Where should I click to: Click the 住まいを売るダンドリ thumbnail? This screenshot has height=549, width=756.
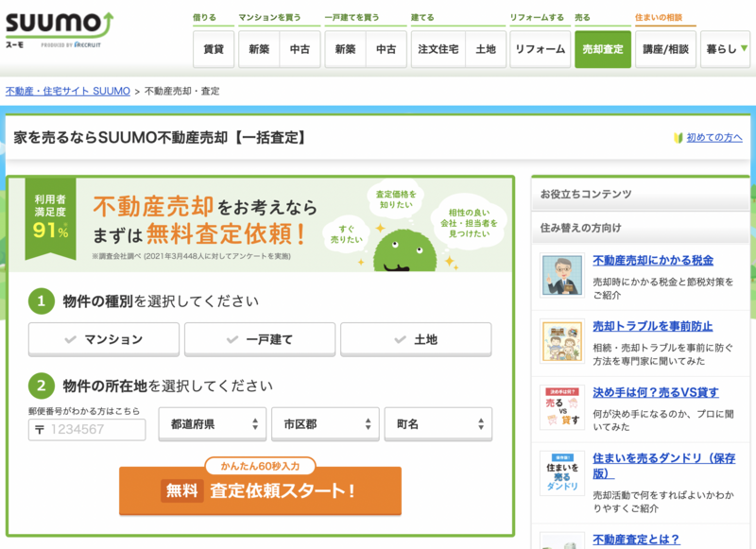[562, 473]
